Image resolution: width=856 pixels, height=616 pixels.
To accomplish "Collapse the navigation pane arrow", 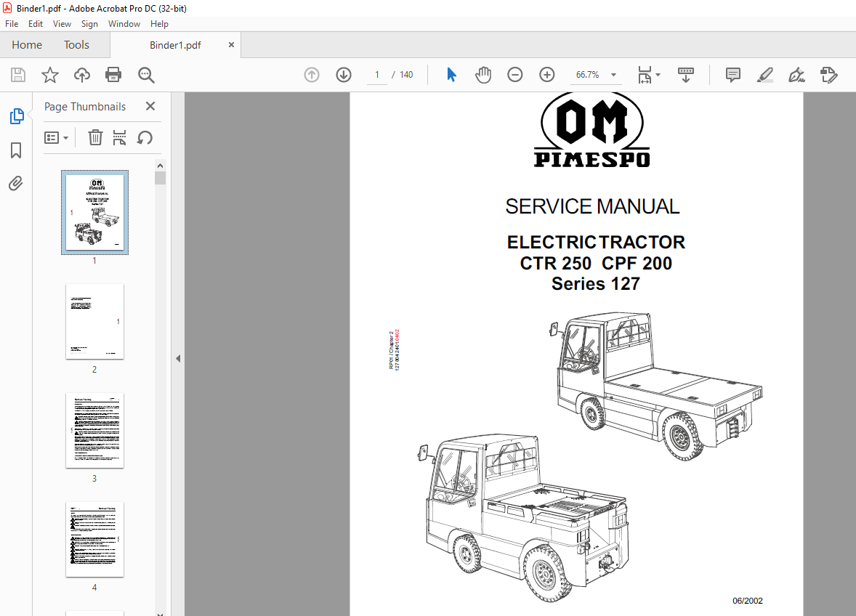I will [x=178, y=358].
